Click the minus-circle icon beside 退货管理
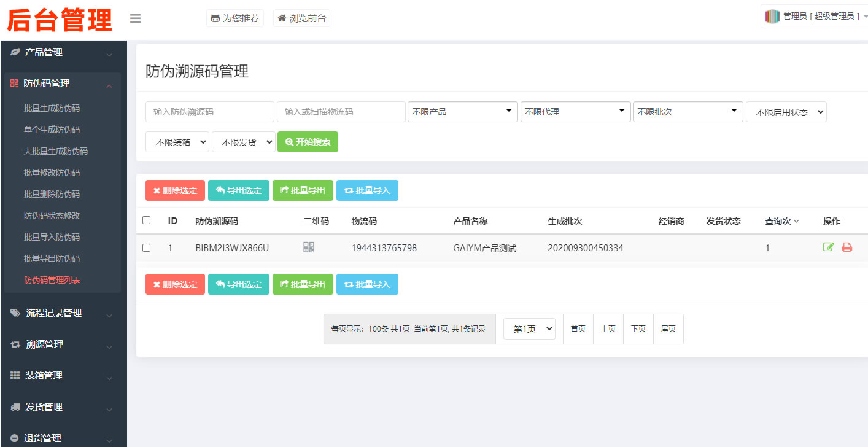Viewport: 868px width, 447px height. (15, 438)
